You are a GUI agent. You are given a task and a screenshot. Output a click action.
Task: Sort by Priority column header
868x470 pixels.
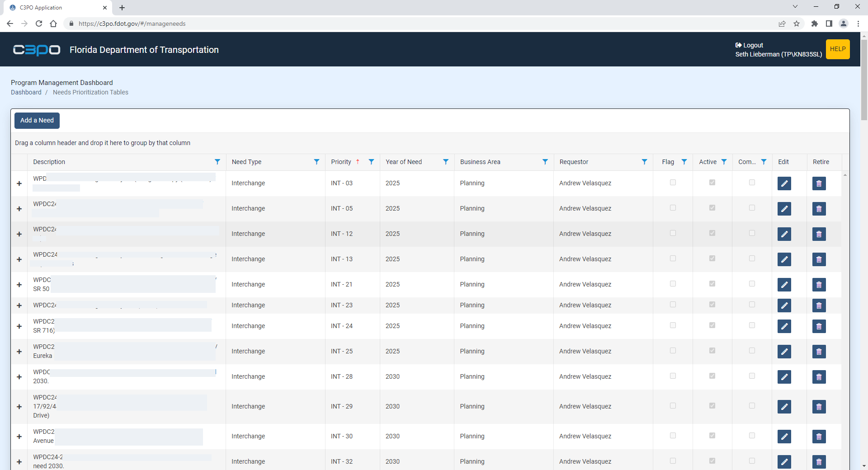pos(341,162)
